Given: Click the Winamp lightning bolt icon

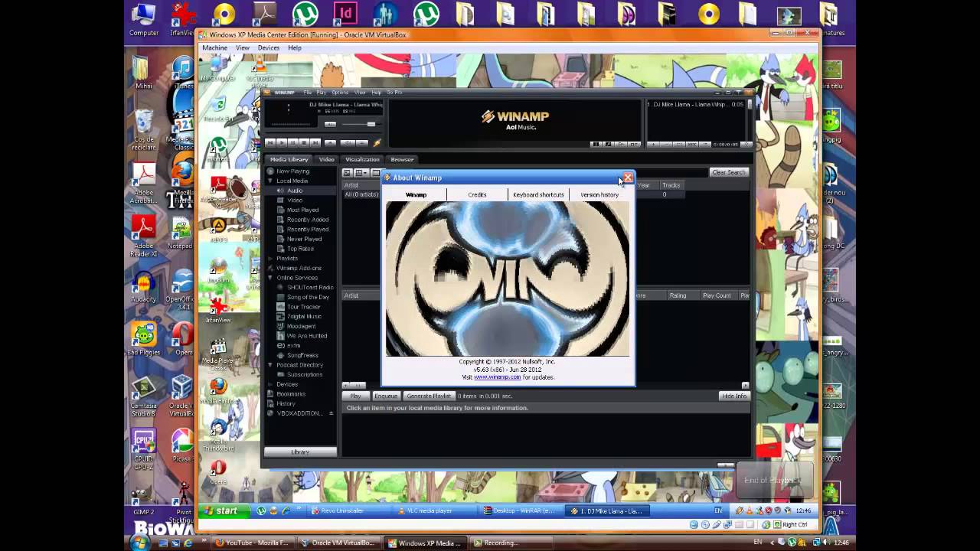Looking at the screenshot, I should (x=377, y=142).
